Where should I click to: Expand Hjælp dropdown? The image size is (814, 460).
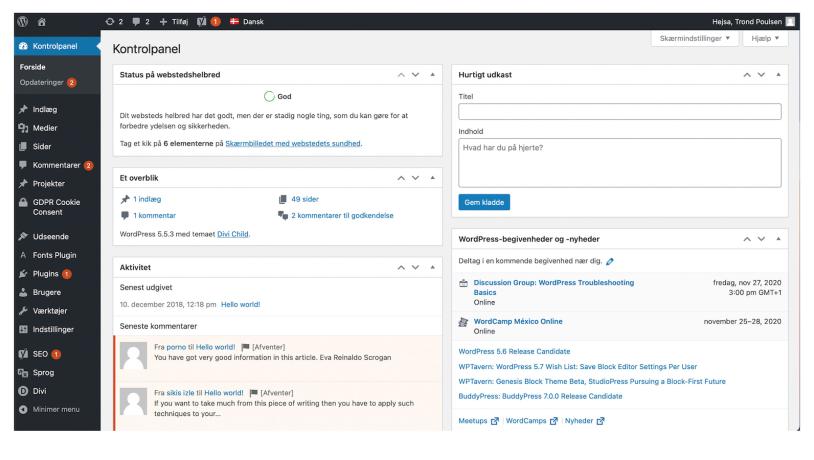click(765, 38)
